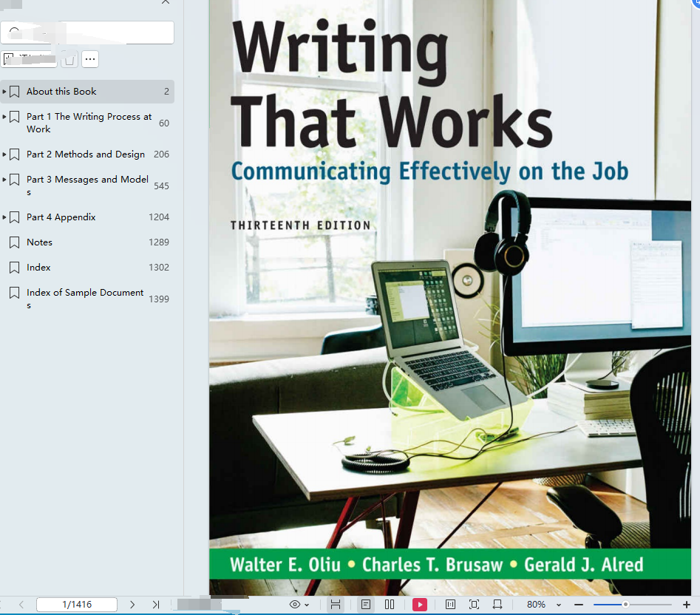Screen dimensions: 700x615
Task: Click the page number field showing 1/1416
Action: [77, 605]
